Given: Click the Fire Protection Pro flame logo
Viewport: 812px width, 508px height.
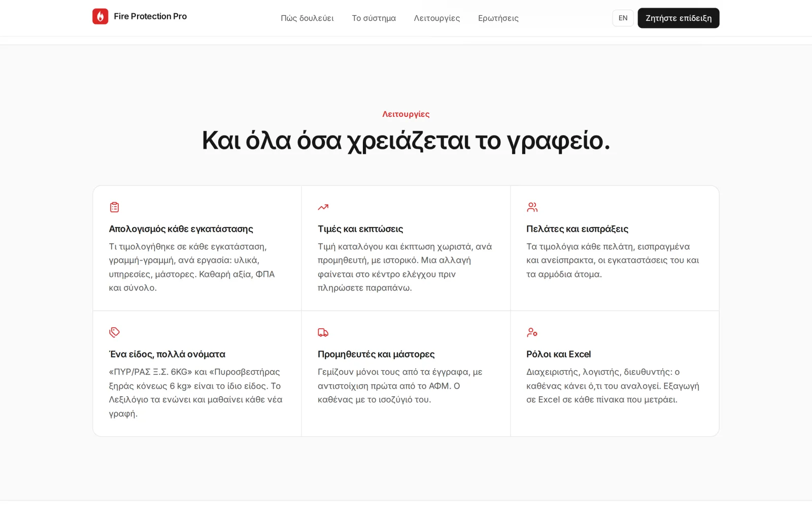Looking at the screenshot, I should click(x=100, y=16).
